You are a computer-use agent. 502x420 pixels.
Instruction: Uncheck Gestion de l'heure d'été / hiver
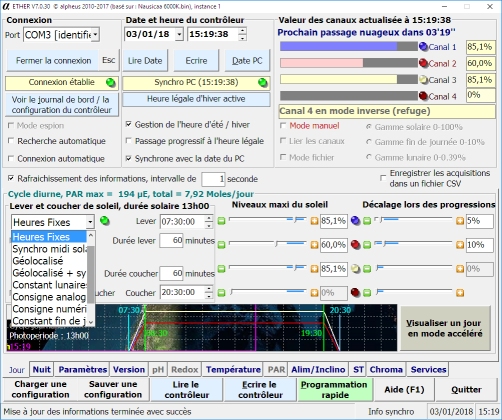(128, 124)
